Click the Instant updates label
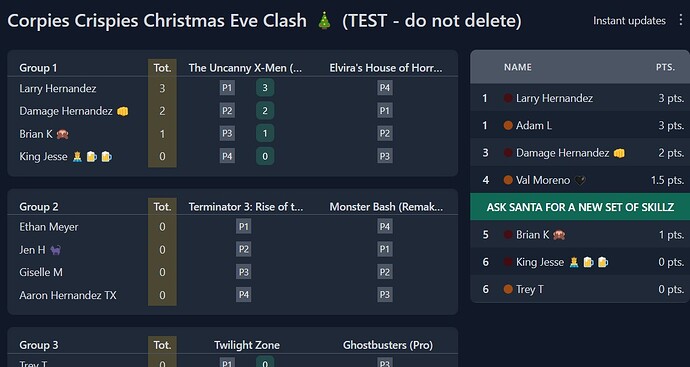 click(629, 21)
